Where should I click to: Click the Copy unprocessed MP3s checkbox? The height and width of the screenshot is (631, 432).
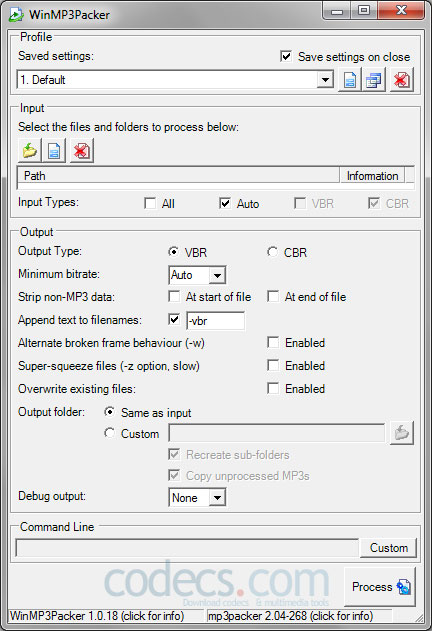[x=174, y=475]
